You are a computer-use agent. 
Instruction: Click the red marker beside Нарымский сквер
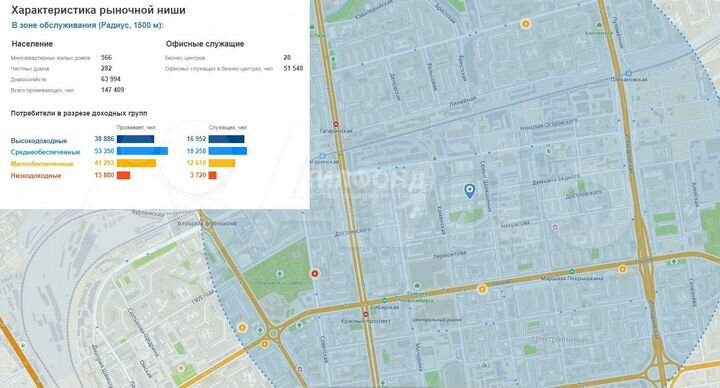tap(315, 274)
